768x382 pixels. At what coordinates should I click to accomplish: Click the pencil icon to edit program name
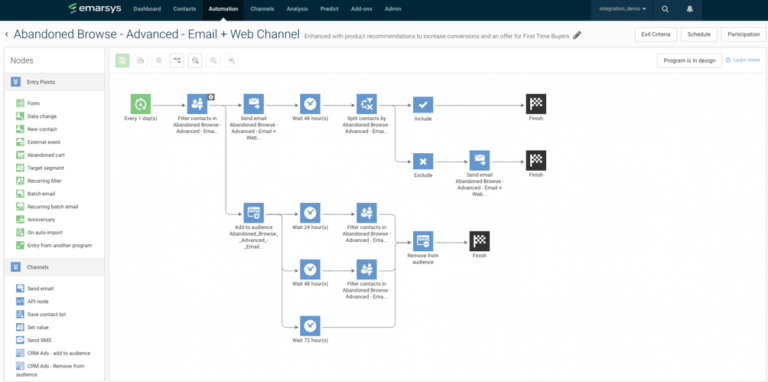pyautogui.click(x=577, y=35)
